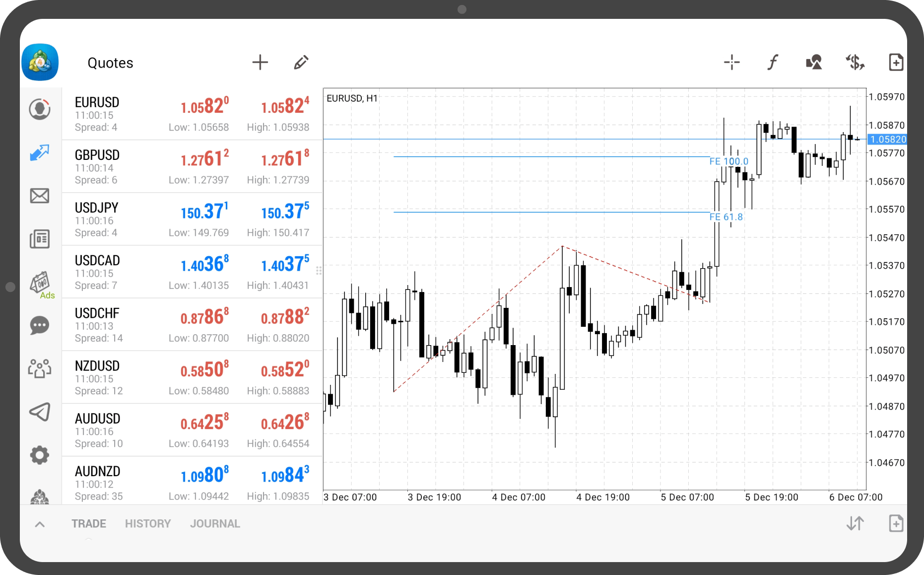The height and width of the screenshot is (575, 924).
Task: Switch to the HISTORY tab
Action: tap(148, 524)
